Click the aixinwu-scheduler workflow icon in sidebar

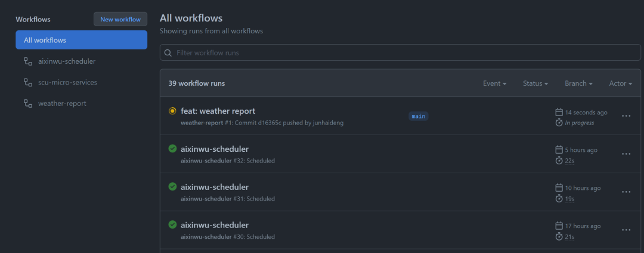click(27, 61)
